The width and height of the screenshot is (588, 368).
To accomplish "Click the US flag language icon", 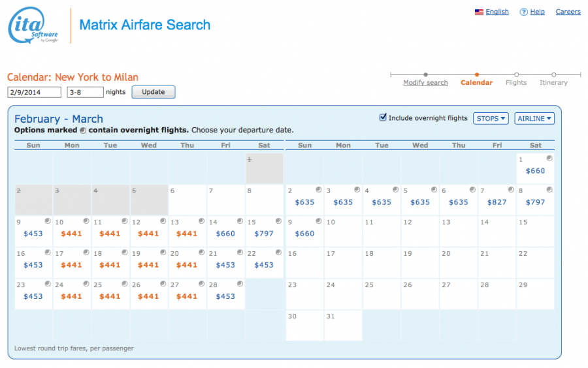I will click(479, 12).
